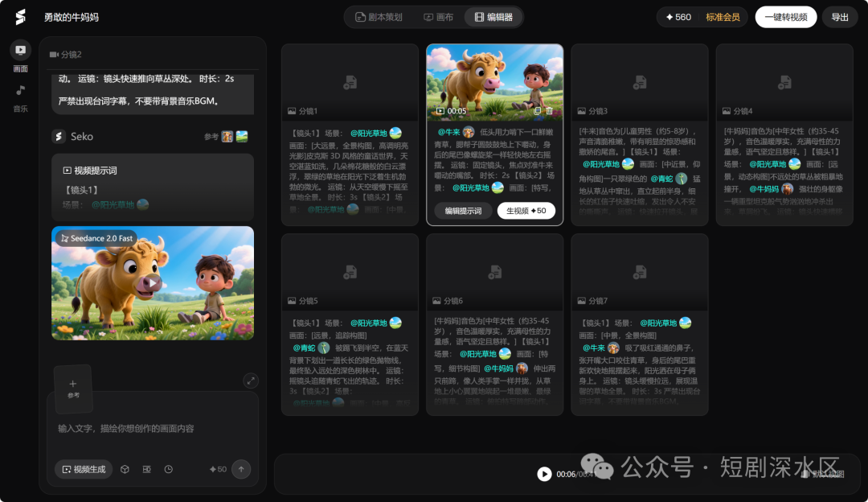Click the image icon beside 分镜6
Image resolution: width=868 pixels, height=502 pixels.
[x=436, y=301]
